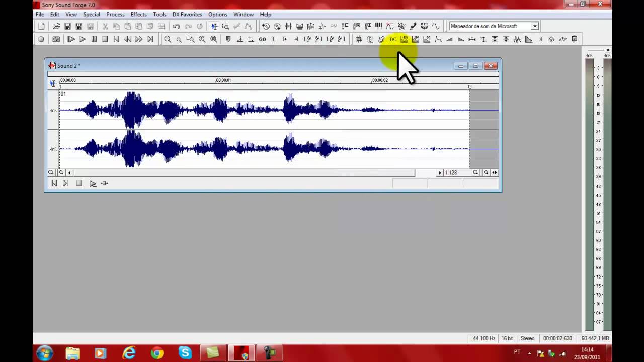Viewport: 644px width, 362px height.
Task: Undo the last edit
Action: pyautogui.click(x=177, y=26)
